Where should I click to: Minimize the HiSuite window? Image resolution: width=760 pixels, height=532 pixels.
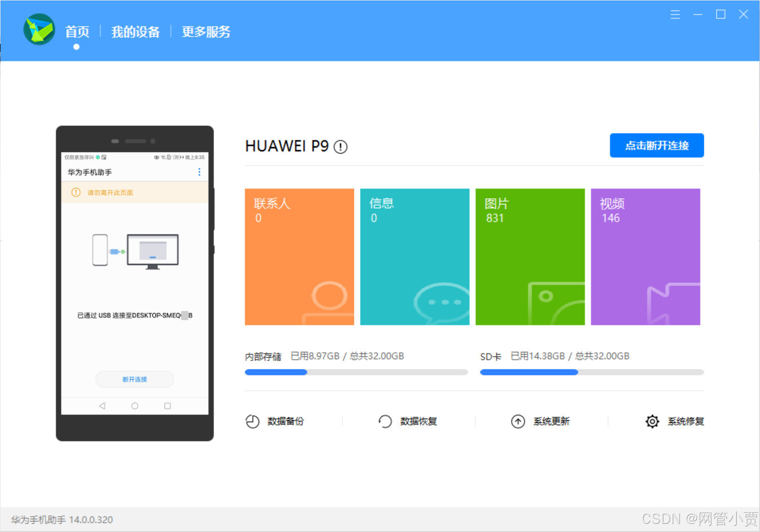(698, 15)
